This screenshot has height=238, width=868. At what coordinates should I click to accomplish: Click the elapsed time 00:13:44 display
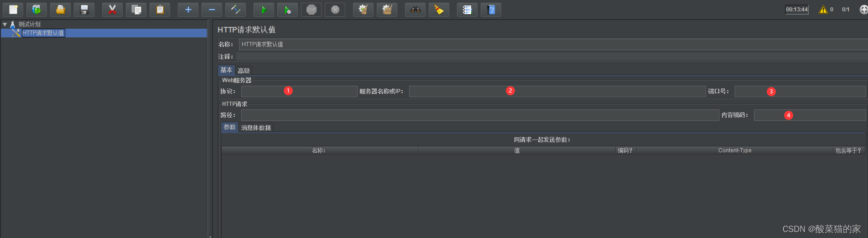click(797, 10)
